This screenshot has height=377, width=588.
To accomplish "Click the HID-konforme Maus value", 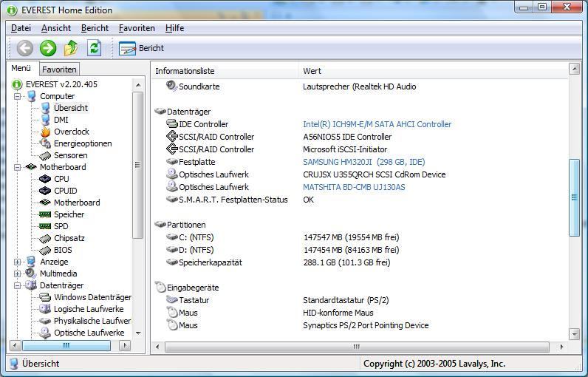I will (x=338, y=313).
